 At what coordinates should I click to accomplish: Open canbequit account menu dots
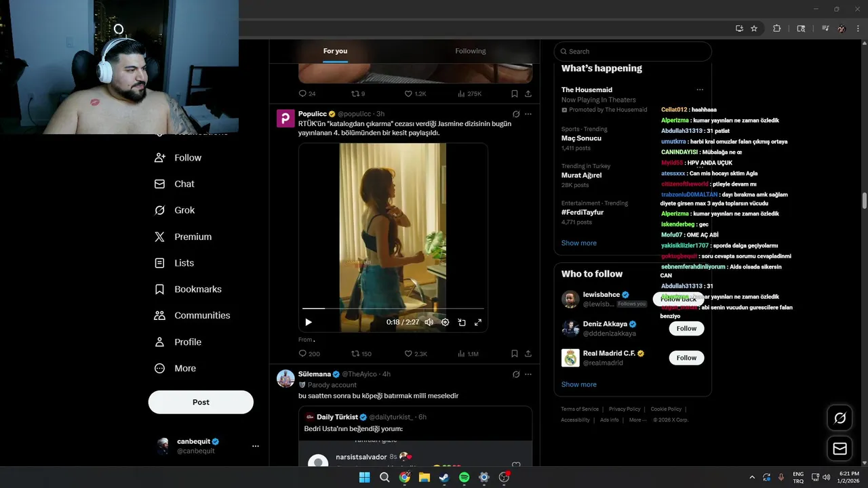coord(256,446)
